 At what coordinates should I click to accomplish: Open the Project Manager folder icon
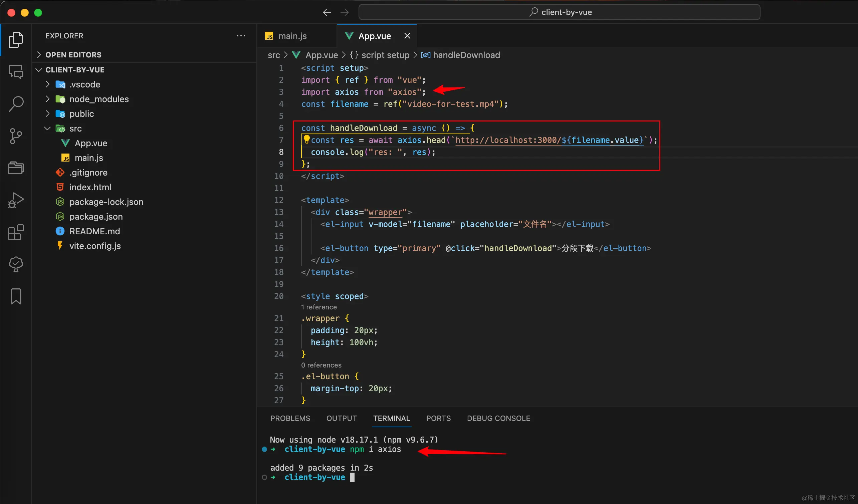pos(16,168)
